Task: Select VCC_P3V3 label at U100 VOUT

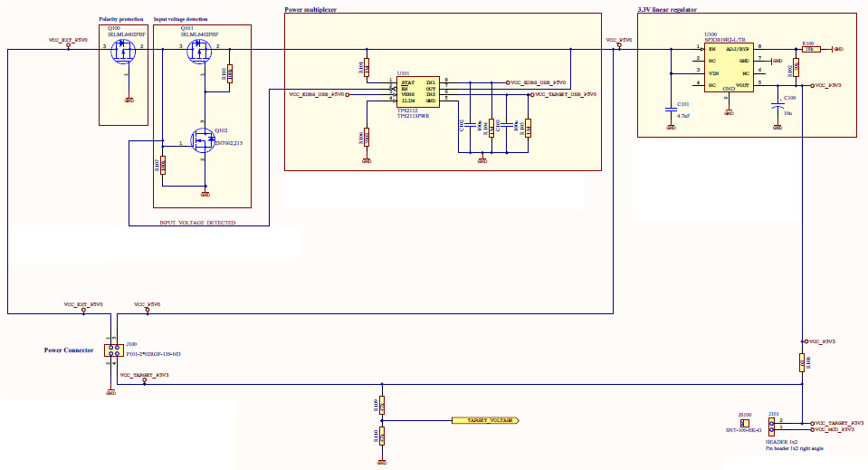Action: click(828, 85)
